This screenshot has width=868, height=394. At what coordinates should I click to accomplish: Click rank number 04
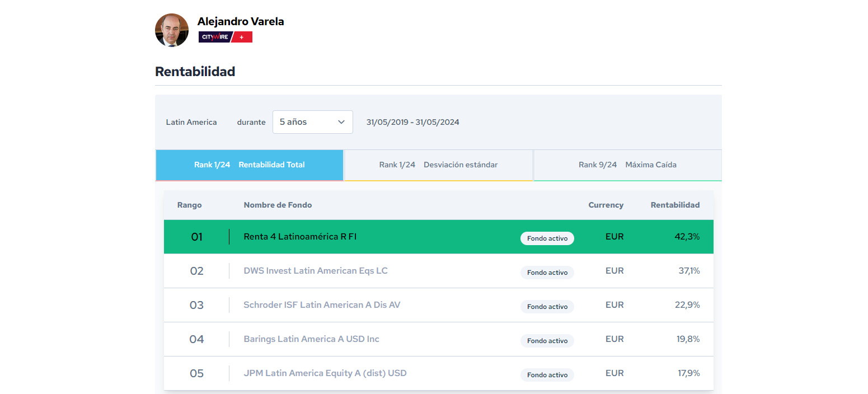pyautogui.click(x=197, y=339)
